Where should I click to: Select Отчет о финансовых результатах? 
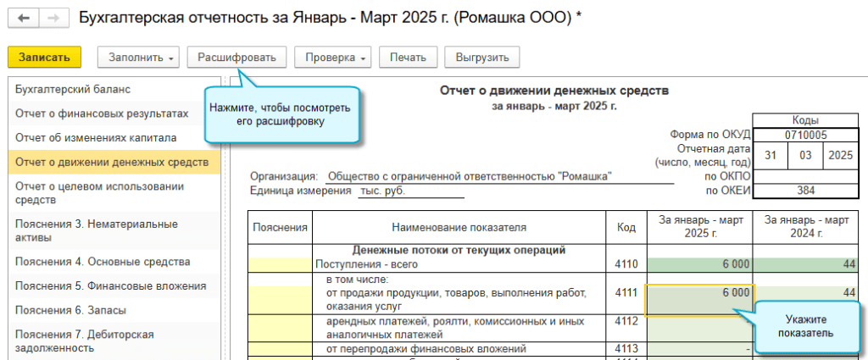pyautogui.click(x=102, y=113)
